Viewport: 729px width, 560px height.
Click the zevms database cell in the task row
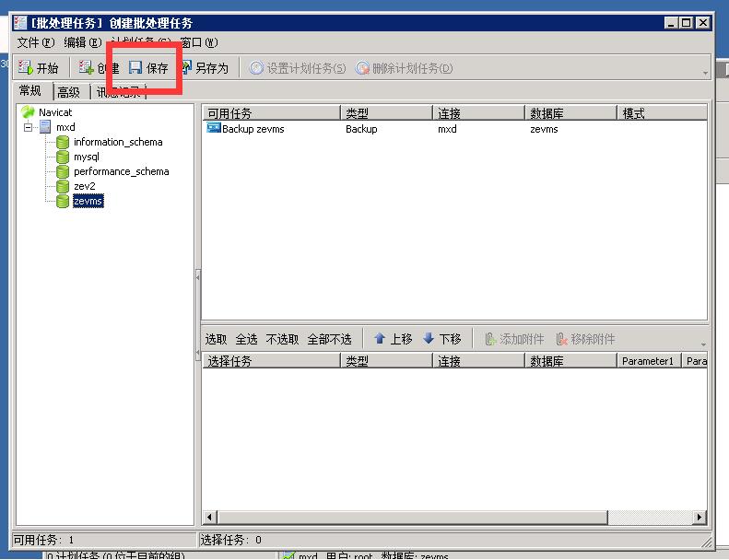tap(544, 129)
